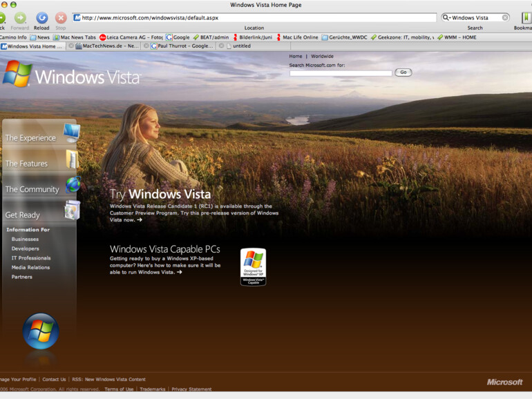Click the folder icon beside The Features
532x399 pixels.
click(72, 159)
